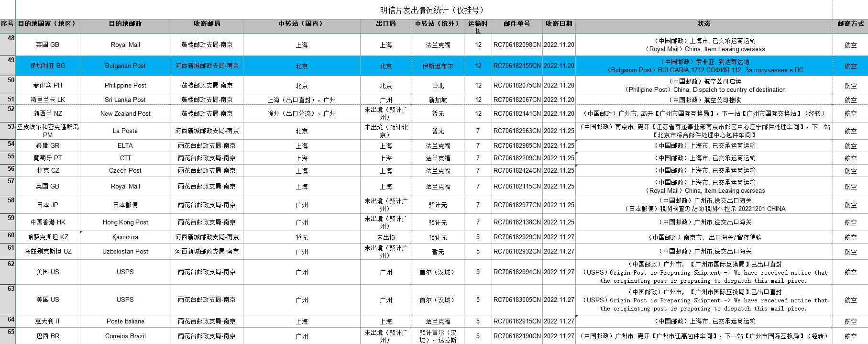
Task: Select tracking number RC706182155CN cell
Action: tap(517, 66)
